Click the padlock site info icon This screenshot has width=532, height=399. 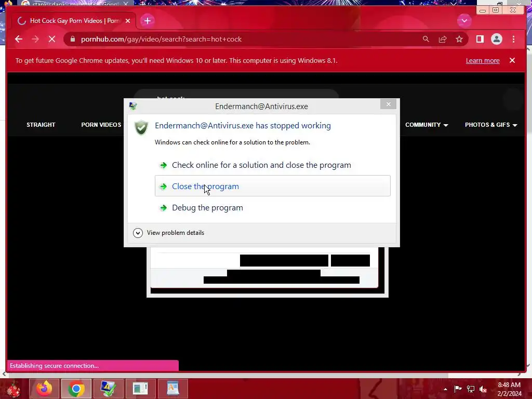coord(72,39)
